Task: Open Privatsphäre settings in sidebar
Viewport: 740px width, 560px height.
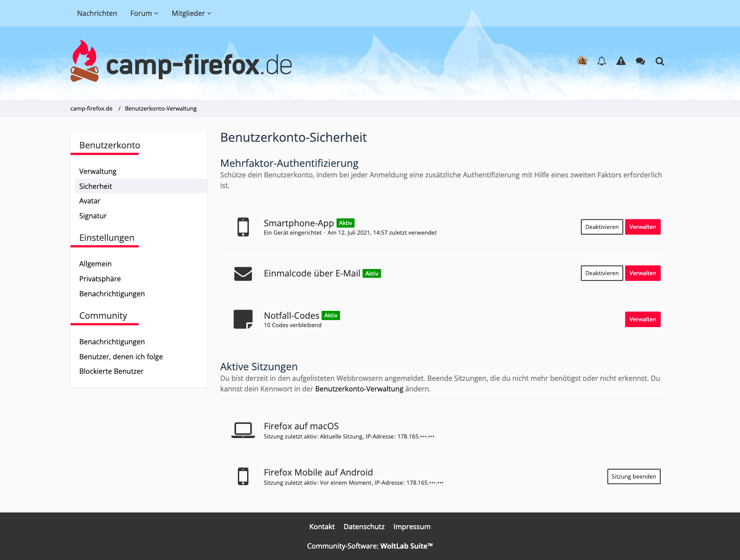Action: [x=100, y=279]
